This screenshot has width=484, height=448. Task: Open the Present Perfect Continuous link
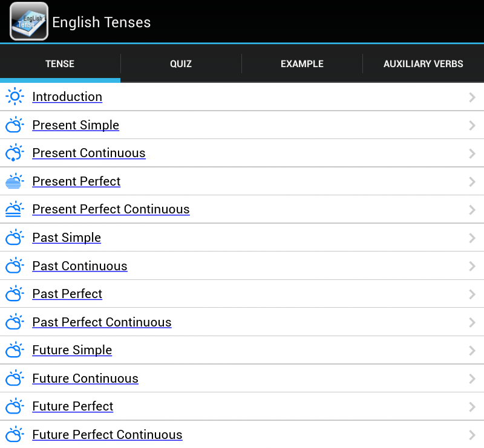pos(111,209)
